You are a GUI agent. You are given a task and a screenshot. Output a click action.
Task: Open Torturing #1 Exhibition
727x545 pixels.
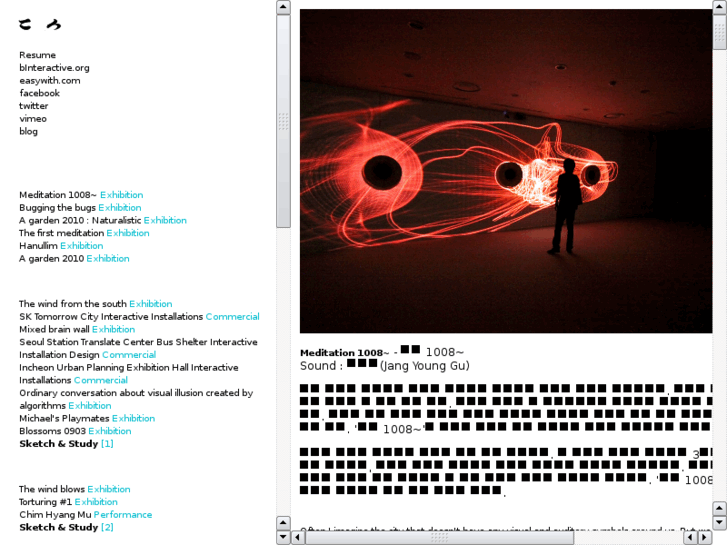coord(68,502)
